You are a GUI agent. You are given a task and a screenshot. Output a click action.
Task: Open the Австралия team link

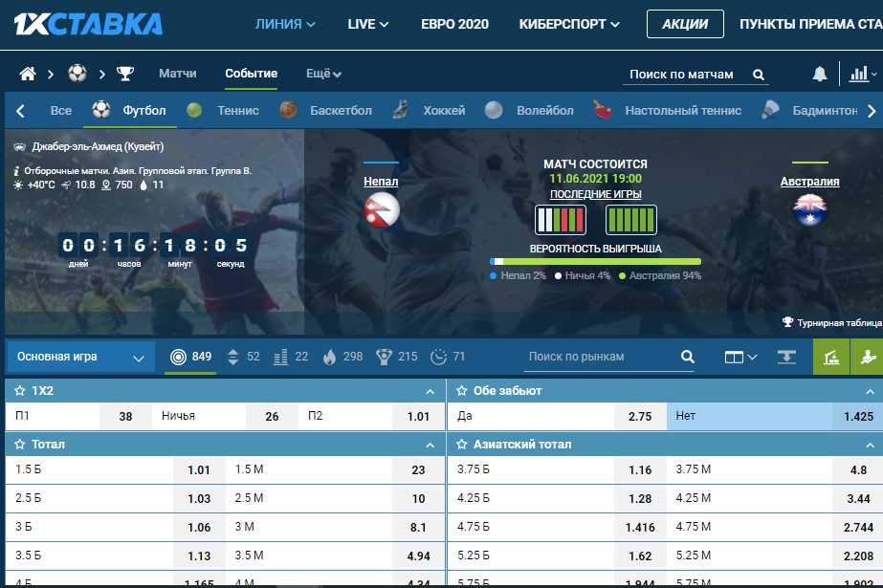[809, 182]
